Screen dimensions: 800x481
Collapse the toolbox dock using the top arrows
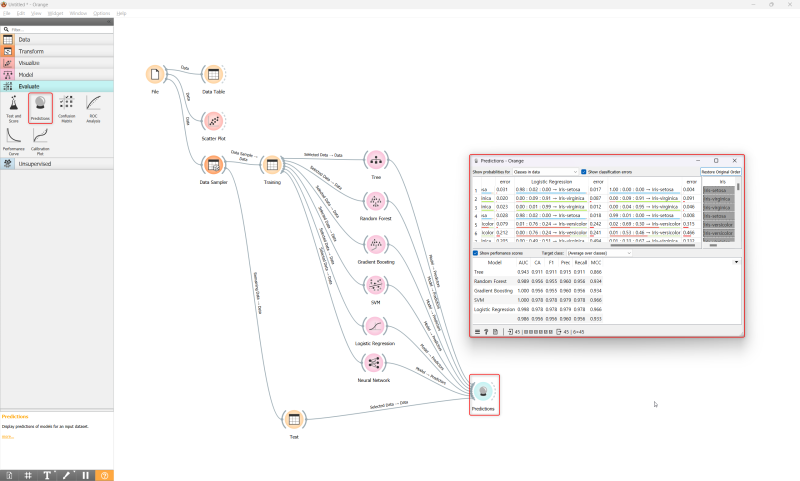109,22
